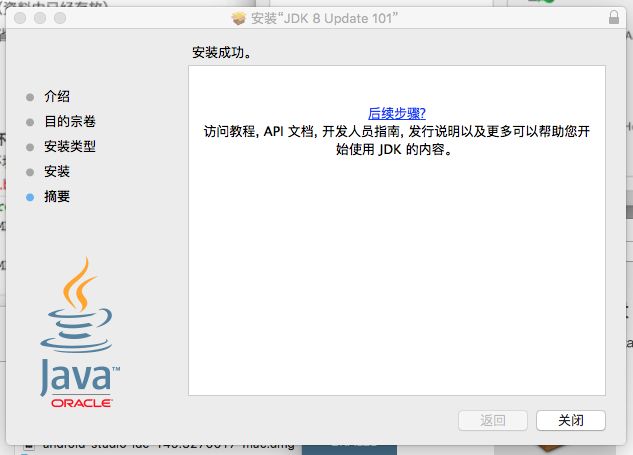Select the 安装类型 step in sidebar
This screenshot has height=455, width=633.
pyautogui.click(x=70, y=146)
